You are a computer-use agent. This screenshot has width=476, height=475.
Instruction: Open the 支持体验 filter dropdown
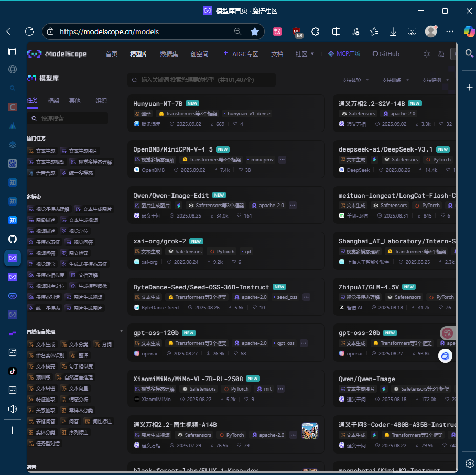355,80
